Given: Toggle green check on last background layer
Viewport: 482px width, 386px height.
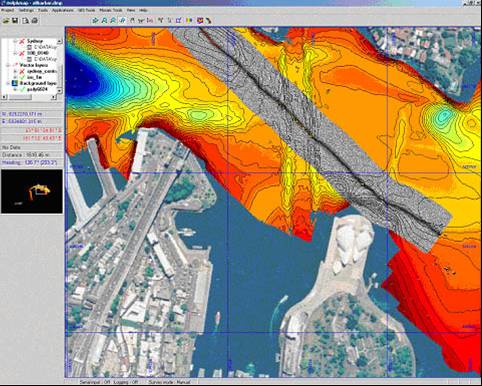Looking at the screenshot, I should (x=22, y=89).
